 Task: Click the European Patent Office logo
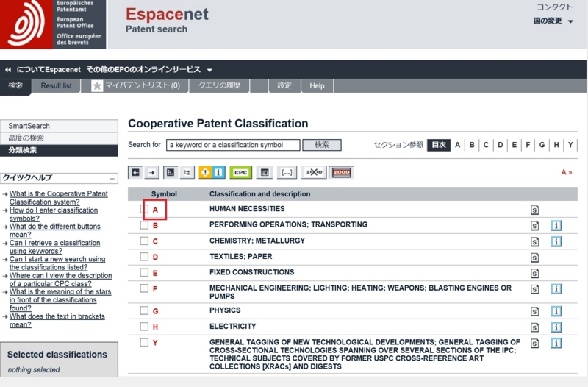pyautogui.click(x=53, y=24)
